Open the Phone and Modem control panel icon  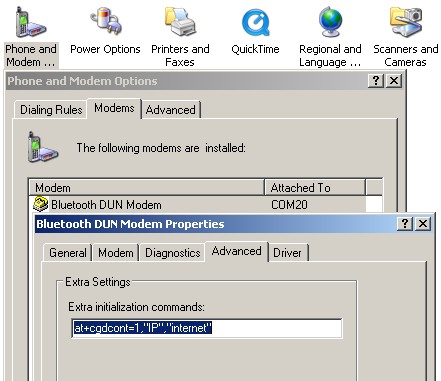pyautogui.click(x=31, y=37)
